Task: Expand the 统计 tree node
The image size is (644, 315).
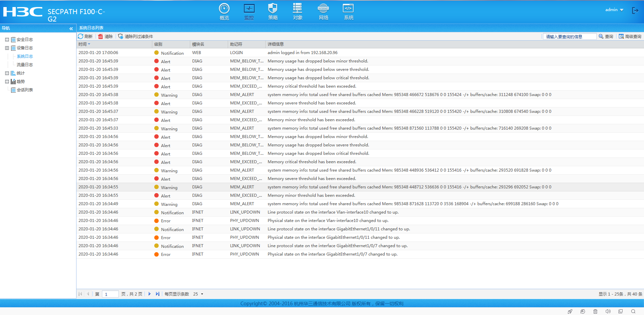Action: [7, 73]
